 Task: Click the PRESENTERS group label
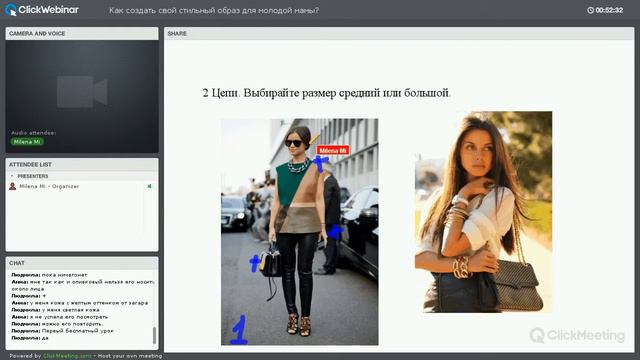pos(33,176)
